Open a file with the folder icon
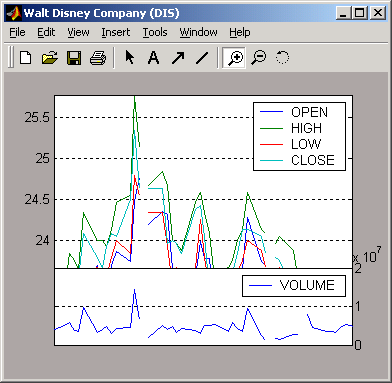 pos(50,58)
